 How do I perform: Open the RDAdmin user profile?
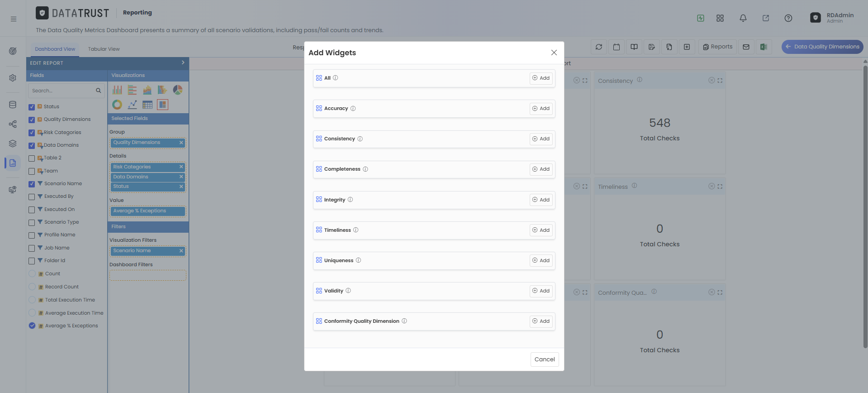(x=832, y=18)
